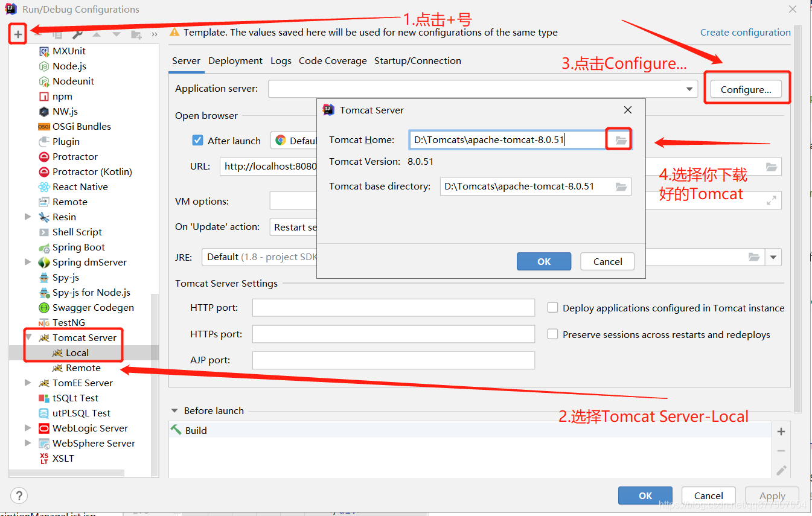Viewport: 812px width, 516px height.
Task: Open the On 'Update' action dropdown
Action: pos(294,227)
